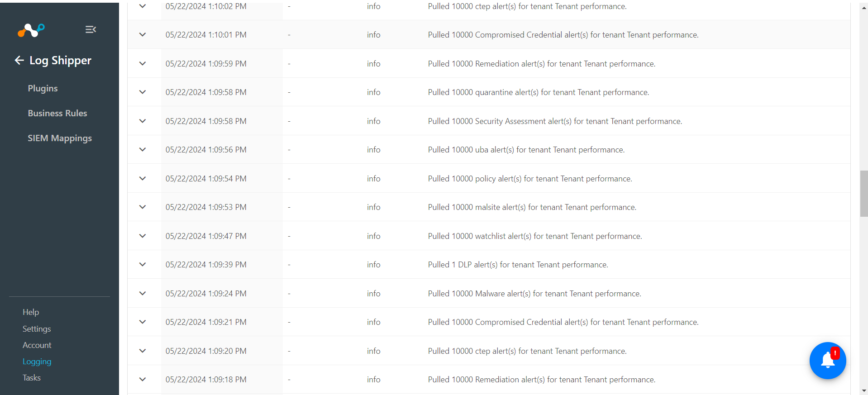The width and height of the screenshot is (868, 395).
Task: Open the Settings link
Action: pos(37,329)
